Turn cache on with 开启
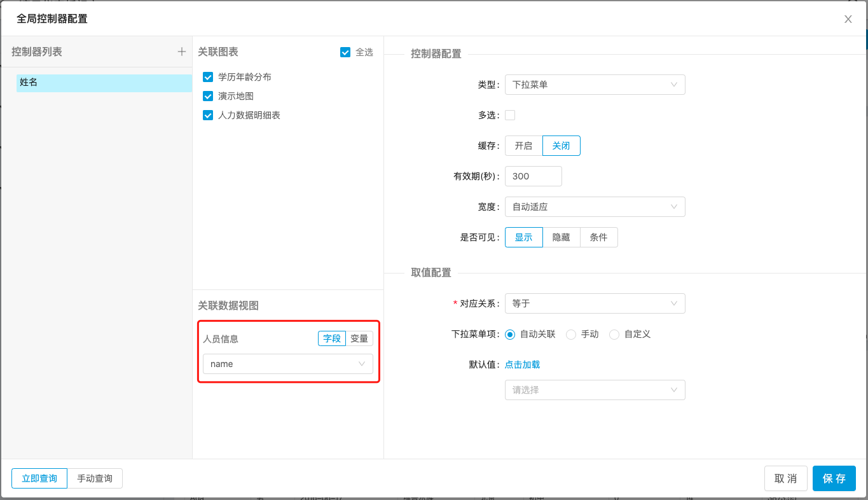This screenshot has height=500, width=868. tap(523, 146)
